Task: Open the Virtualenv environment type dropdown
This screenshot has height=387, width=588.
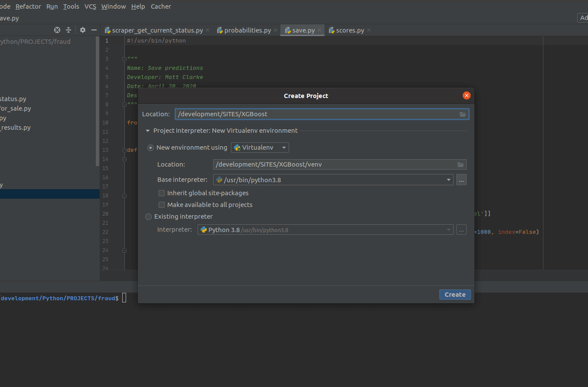Action: click(x=260, y=148)
